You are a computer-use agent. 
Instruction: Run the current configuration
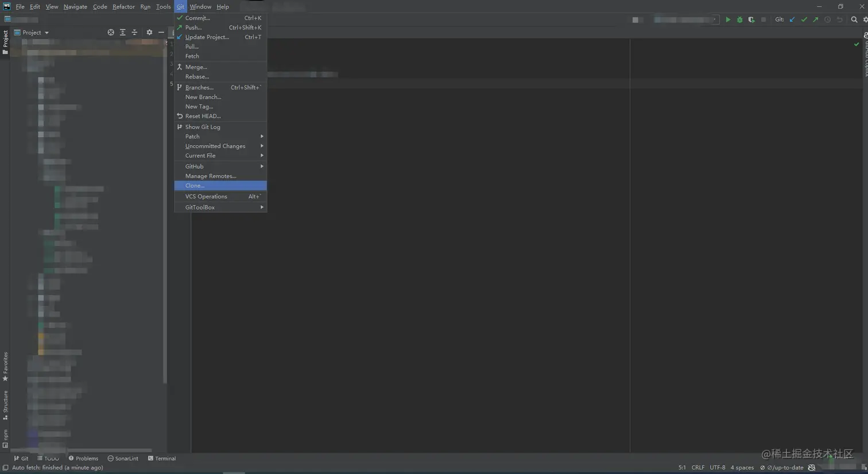(728, 20)
